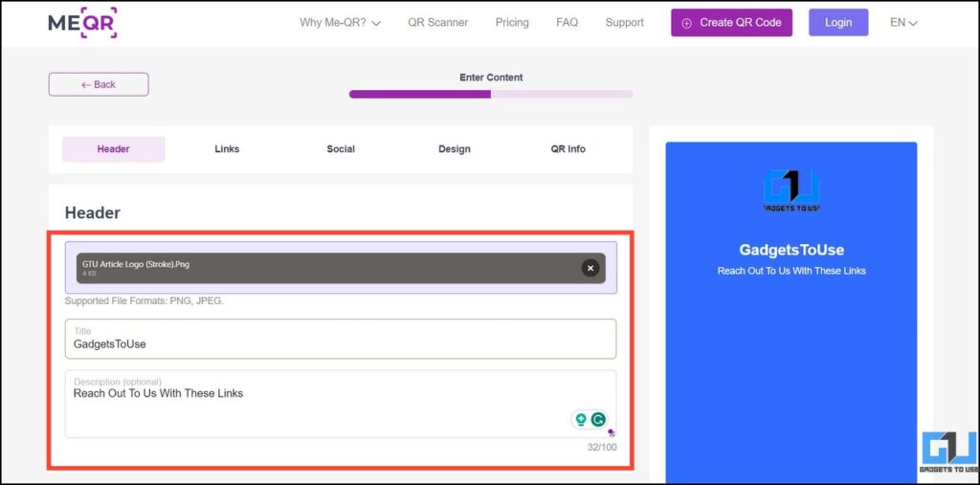Switch to the Links tab
The width and height of the screenshot is (980, 485).
coord(227,149)
